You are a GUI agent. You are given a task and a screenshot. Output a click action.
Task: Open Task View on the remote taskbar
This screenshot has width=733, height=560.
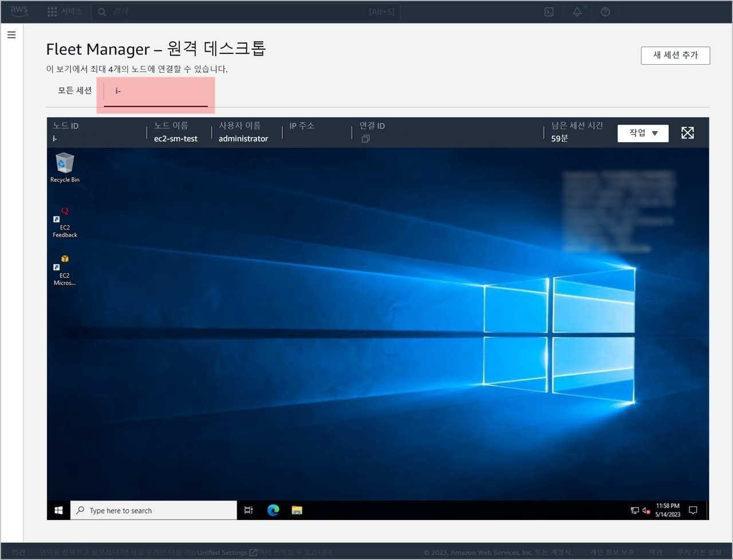(x=249, y=510)
